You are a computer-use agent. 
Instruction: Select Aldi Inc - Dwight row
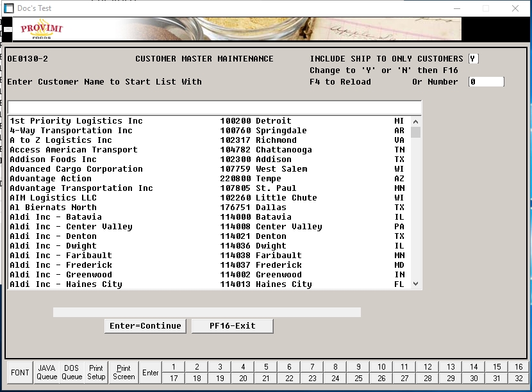click(x=209, y=246)
